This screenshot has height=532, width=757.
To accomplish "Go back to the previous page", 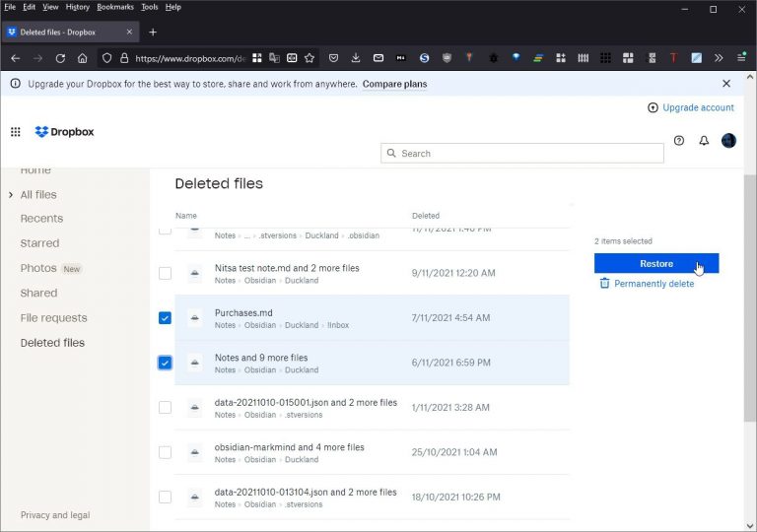I will pyautogui.click(x=16, y=58).
